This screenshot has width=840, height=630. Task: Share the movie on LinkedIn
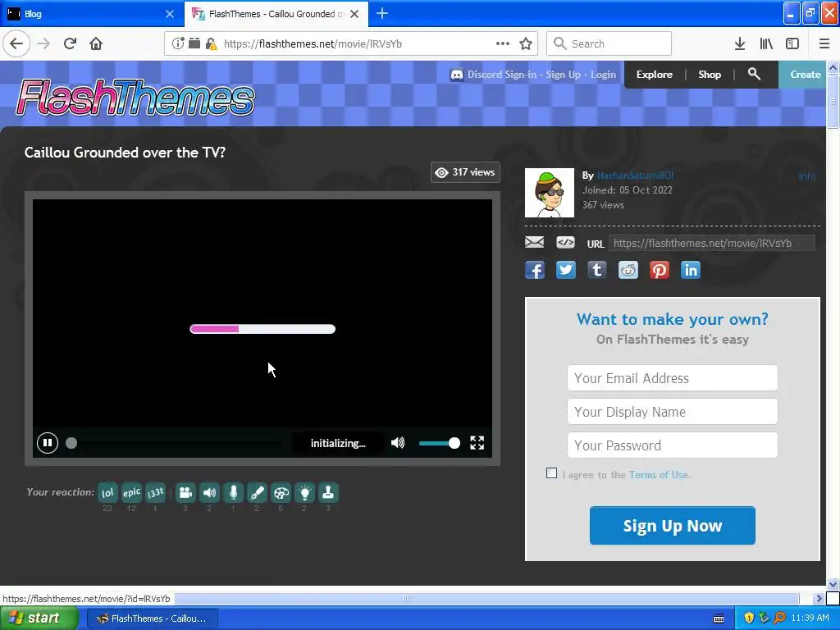(690, 270)
